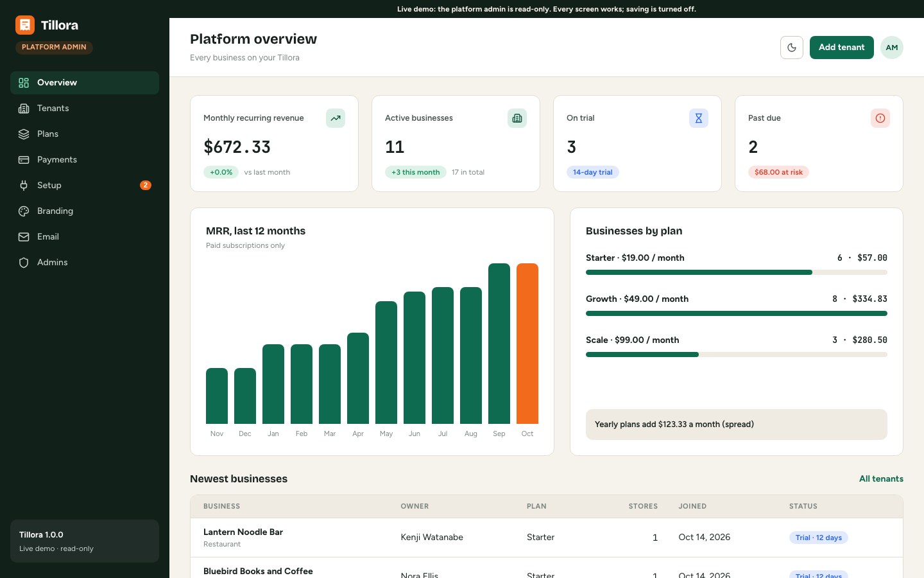Click the "+3 this month" badge

coord(416,172)
